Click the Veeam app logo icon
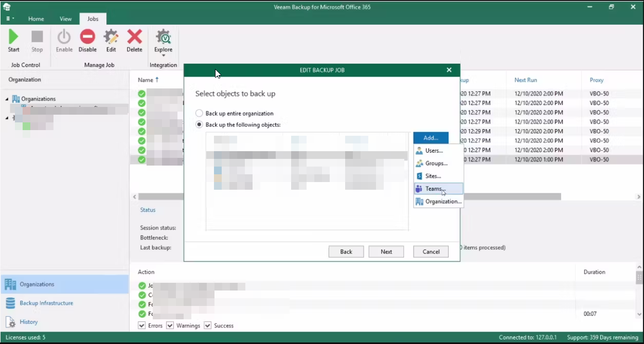The height and width of the screenshot is (344, 644). pyautogui.click(x=7, y=7)
